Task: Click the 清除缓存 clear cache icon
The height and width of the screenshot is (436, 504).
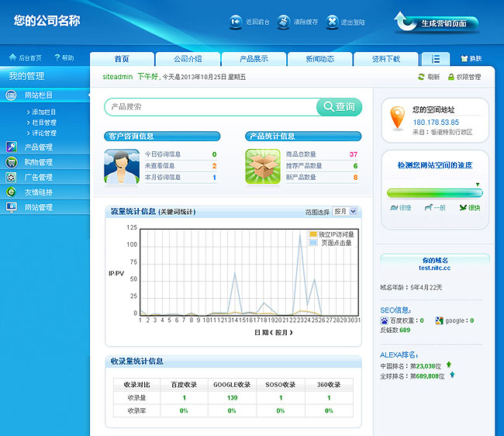Action: 285,22
